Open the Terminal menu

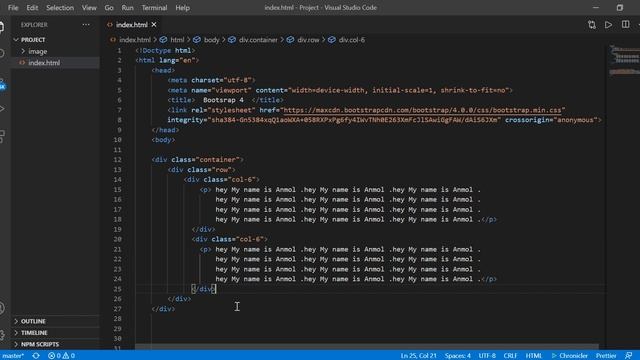pyautogui.click(x=154, y=8)
